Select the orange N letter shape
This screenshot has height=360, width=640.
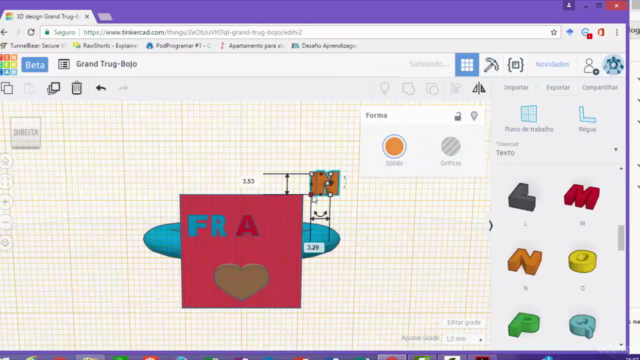tap(525, 261)
